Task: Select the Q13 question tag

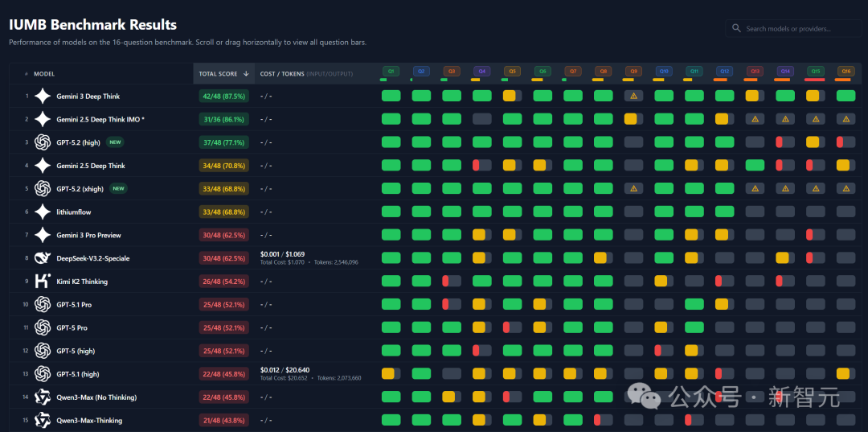Action: pyautogui.click(x=755, y=72)
